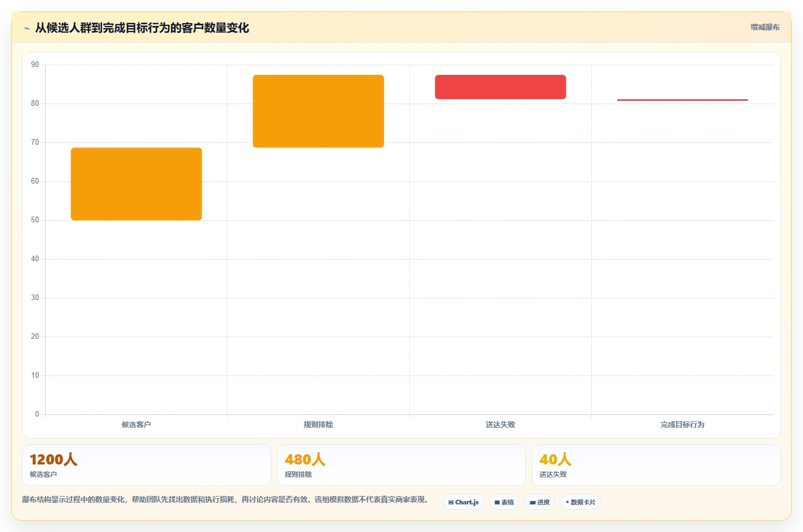The height and width of the screenshot is (532, 803).
Task: Click the 480人 规则排除 stat card
Action: click(x=401, y=465)
